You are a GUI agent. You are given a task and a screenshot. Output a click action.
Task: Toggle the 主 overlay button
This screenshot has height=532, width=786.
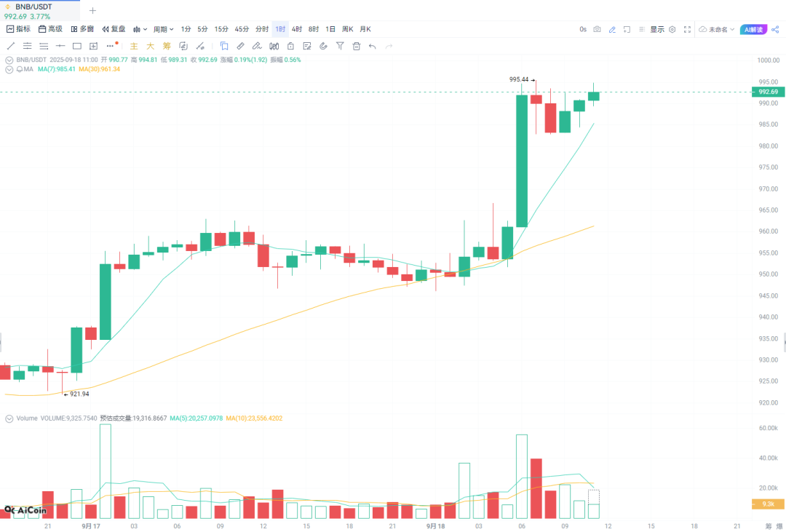133,46
